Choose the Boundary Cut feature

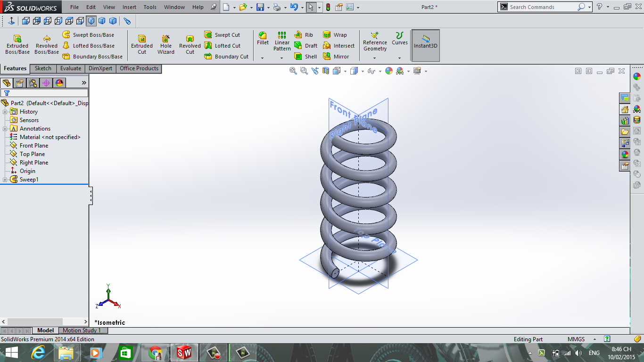pyautogui.click(x=226, y=57)
